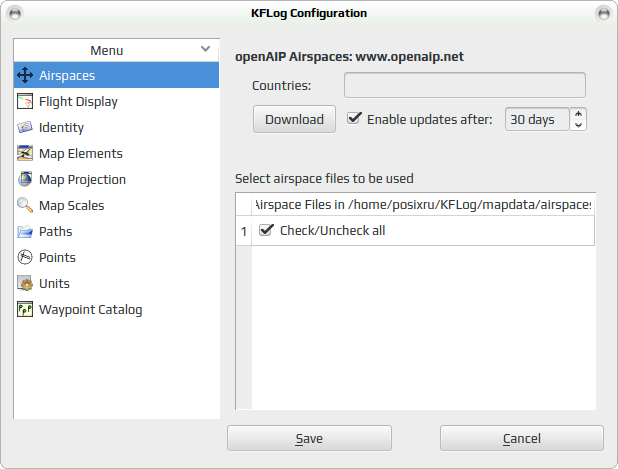Close the KFLog Configuration window
The height and width of the screenshot is (469, 618).
tap(603, 13)
